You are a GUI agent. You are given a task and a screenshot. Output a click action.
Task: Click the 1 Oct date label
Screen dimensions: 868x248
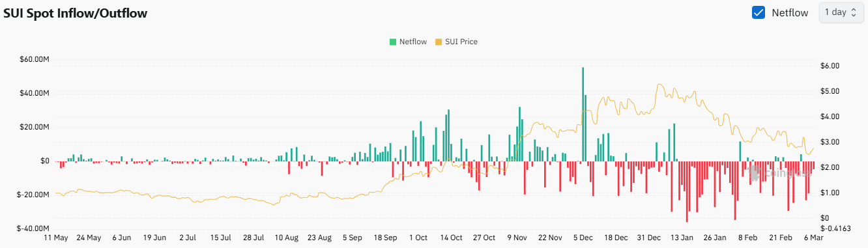(x=419, y=238)
